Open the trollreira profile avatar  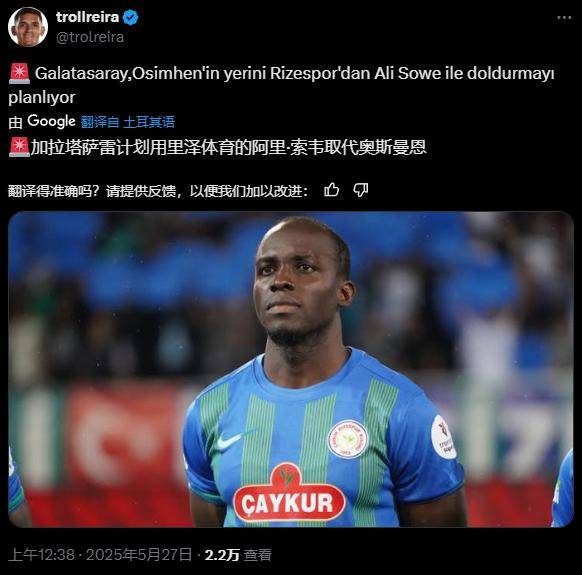[28, 27]
